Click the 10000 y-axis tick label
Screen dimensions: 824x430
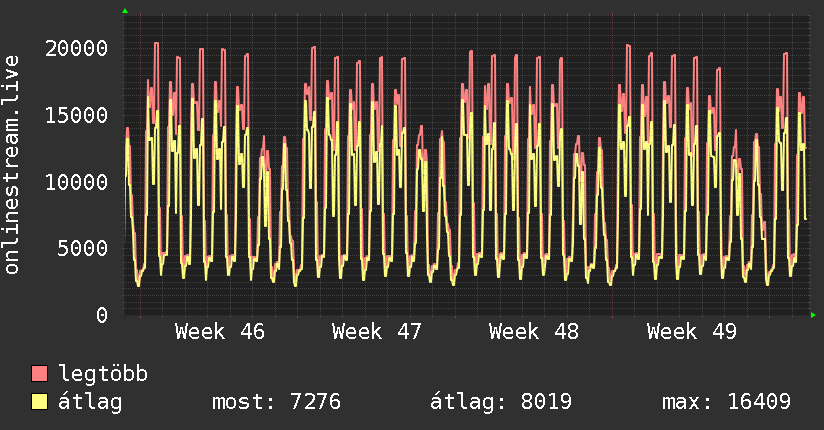(x=78, y=182)
